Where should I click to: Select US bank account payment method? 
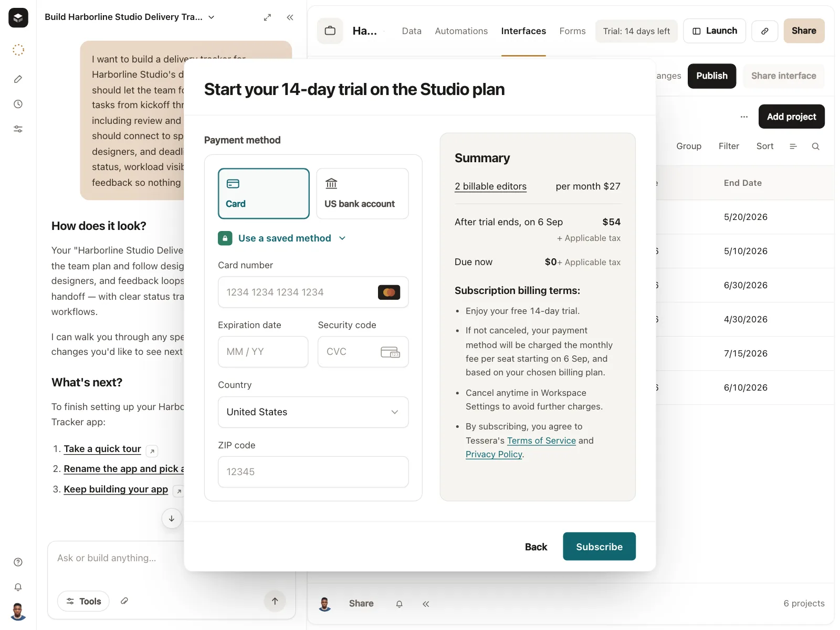[x=362, y=193]
